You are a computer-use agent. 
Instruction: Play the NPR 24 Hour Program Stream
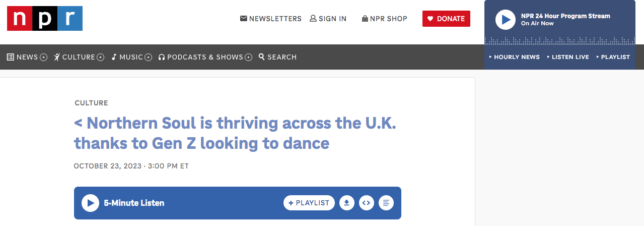[505, 20]
